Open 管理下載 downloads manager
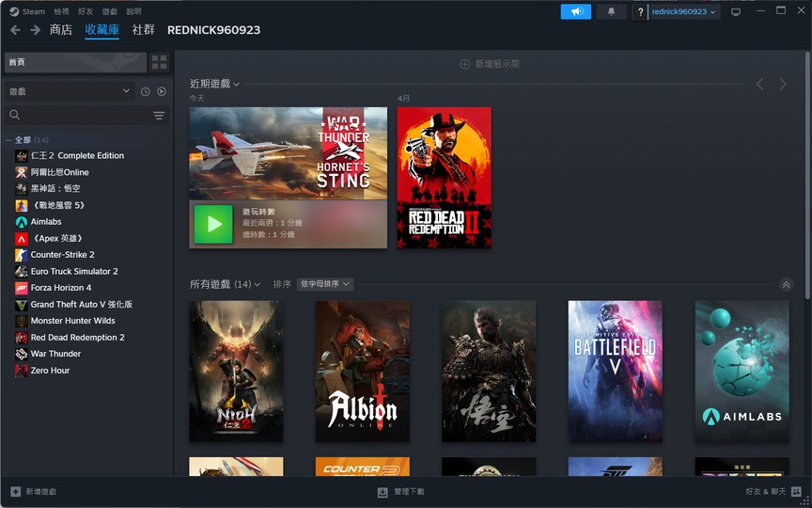Viewport: 812px width, 508px height. pyautogui.click(x=400, y=491)
